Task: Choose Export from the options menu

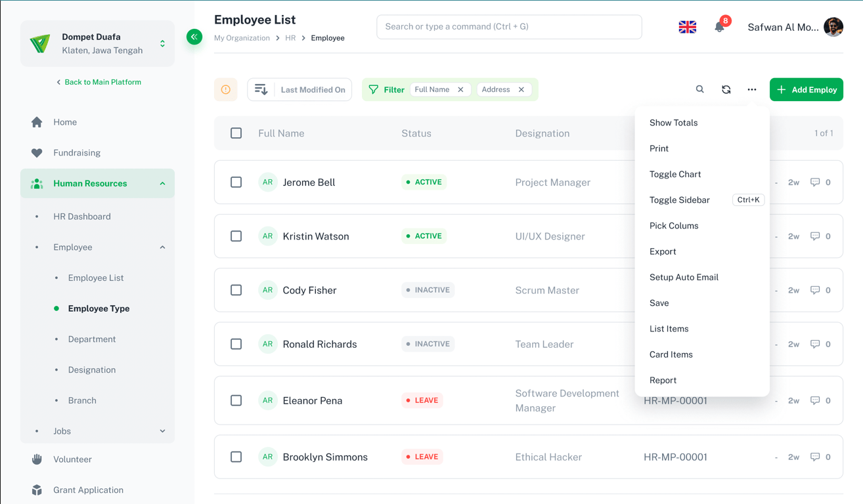Action: (663, 251)
